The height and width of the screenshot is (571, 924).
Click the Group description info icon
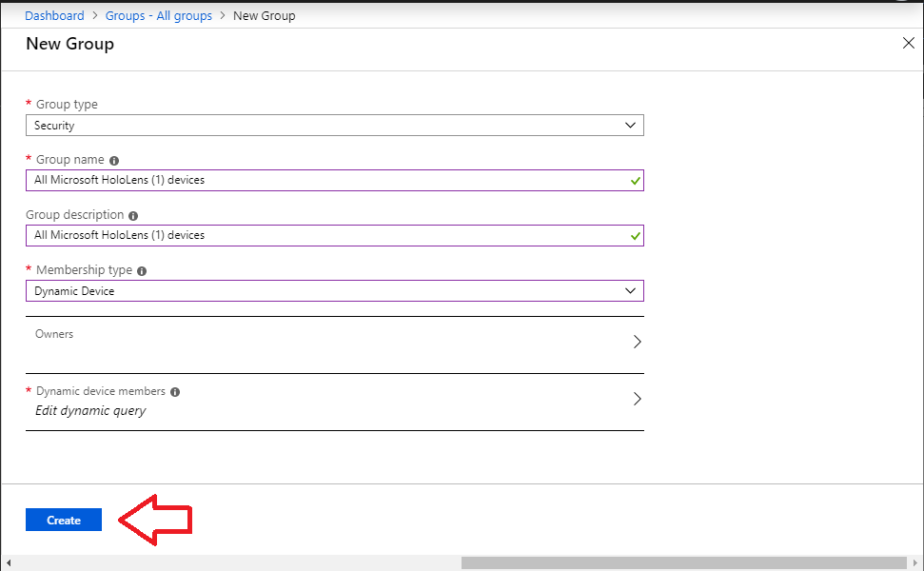pyautogui.click(x=133, y=216)
